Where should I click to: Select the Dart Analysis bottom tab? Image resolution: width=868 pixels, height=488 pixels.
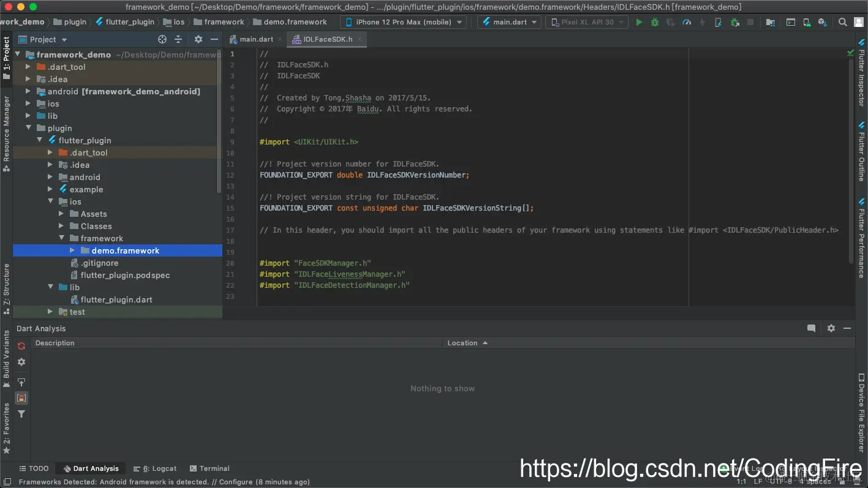click(x=91, y=468)
